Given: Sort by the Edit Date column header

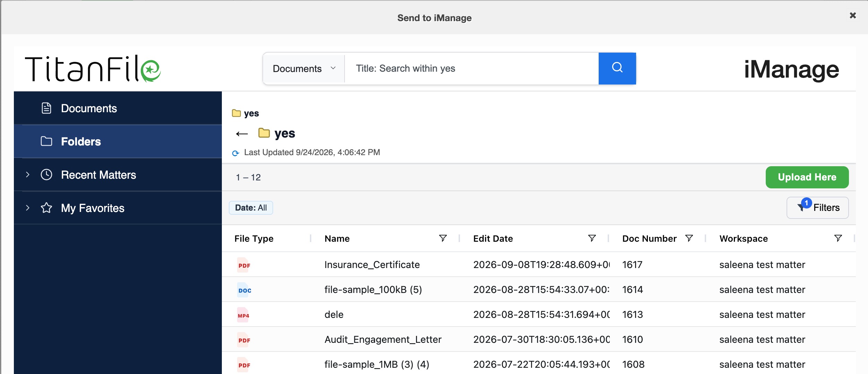Looking at the screenshot, I should pyautogui.click(x=493, y=239).
